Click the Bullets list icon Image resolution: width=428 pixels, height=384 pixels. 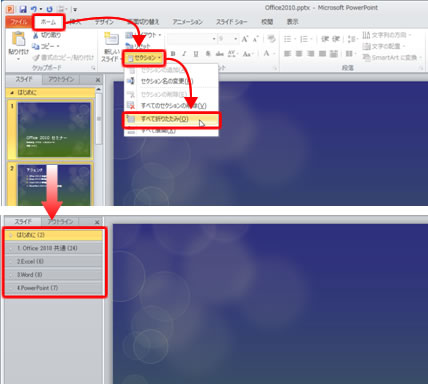pyautogui.click(x=289, y=39)
